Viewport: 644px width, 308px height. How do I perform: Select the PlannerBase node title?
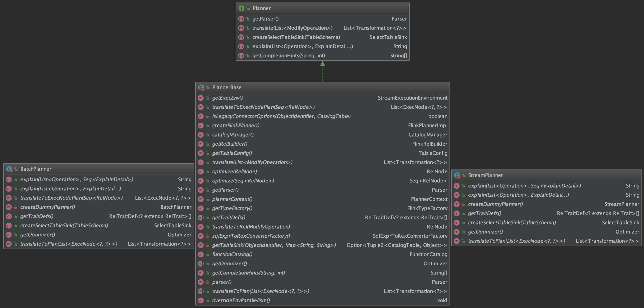pyautogui.click(x=227, y=87)
